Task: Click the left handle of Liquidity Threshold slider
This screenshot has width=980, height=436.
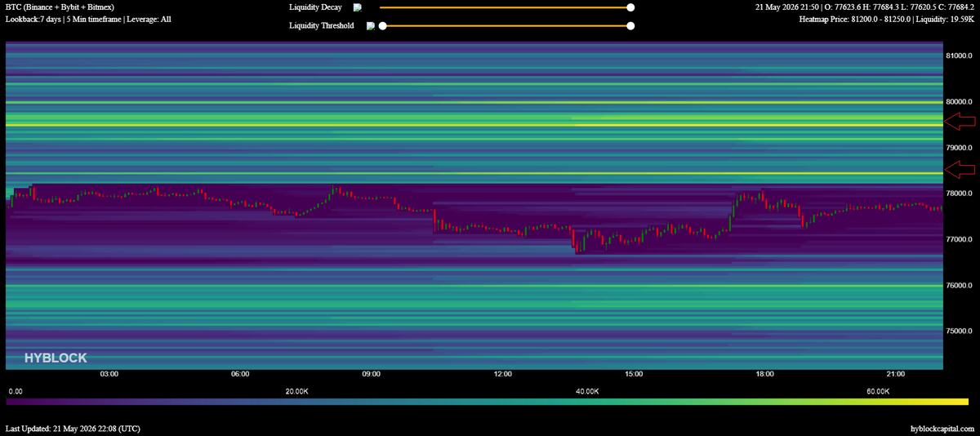Action: tap(382, 25)
